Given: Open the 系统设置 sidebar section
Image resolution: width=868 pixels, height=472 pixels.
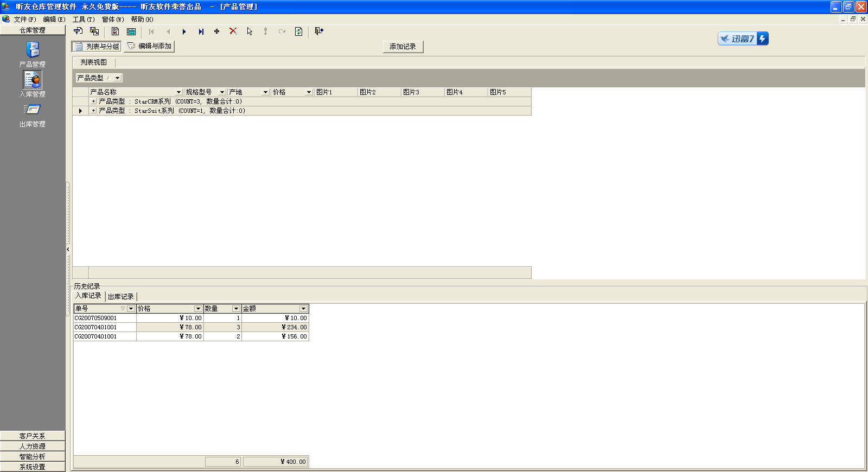Looking at the screenshot, I should coord(33,467).
